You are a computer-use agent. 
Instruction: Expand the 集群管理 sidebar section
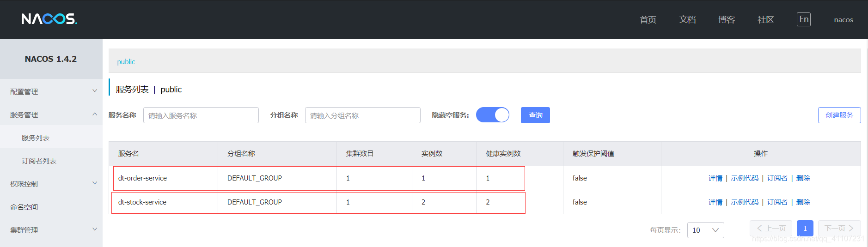(x=51, y=230)
